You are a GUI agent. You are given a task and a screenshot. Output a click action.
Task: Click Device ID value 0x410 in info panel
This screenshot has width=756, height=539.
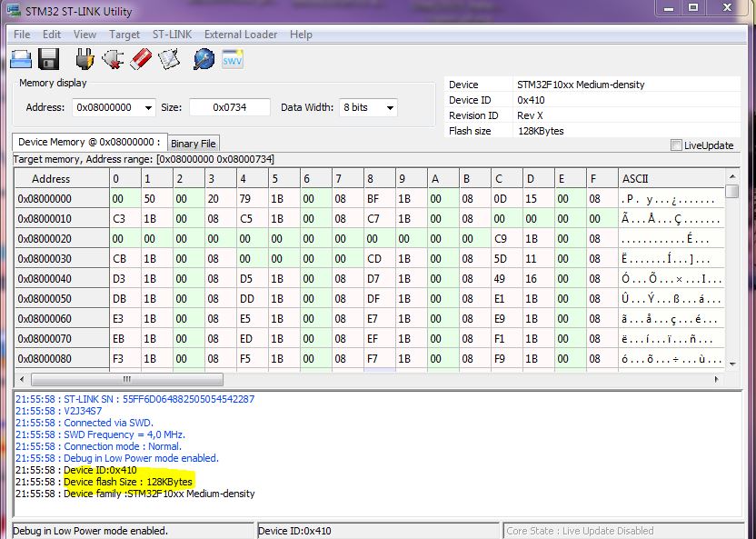tap(531, 100)
